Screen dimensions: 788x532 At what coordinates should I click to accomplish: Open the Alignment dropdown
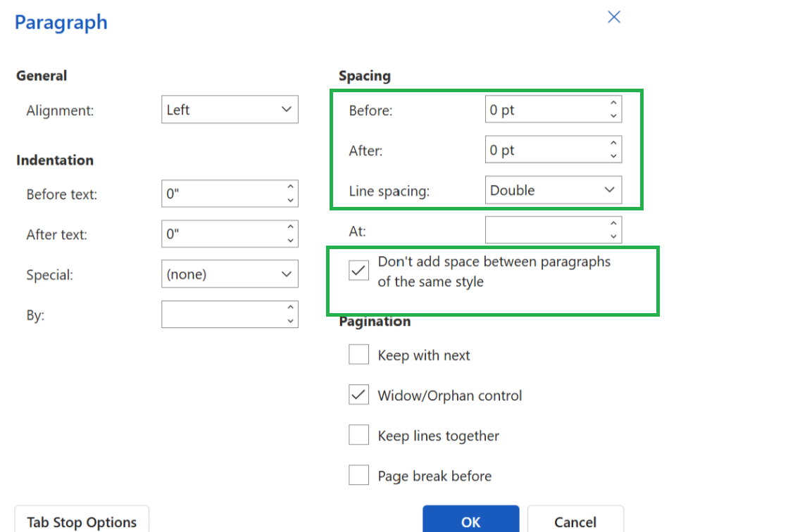229,109
